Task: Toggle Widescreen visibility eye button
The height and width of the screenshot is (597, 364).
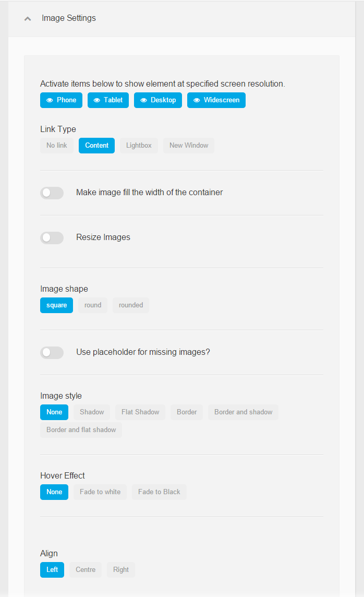Action: click(216, 100)
